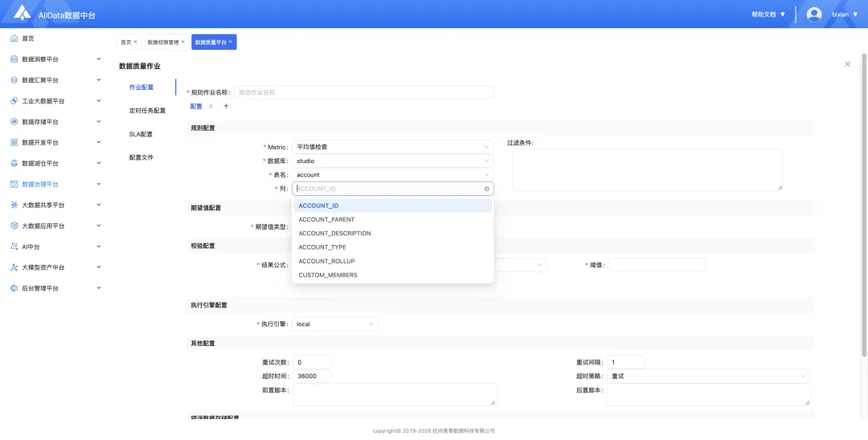This screenshot has width=868, height=440.
Task: Click the 数据治理平台 sidebar icon
Action: click(14, 184)
